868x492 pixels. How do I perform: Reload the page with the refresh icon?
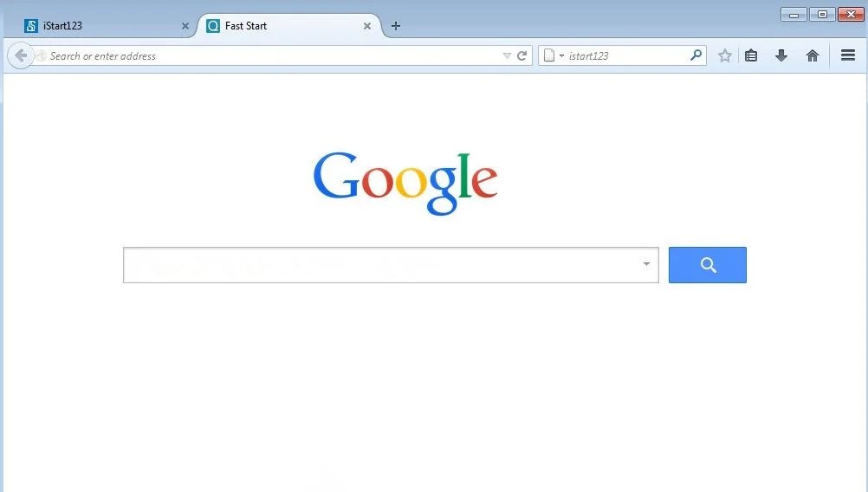coord(521,55)
